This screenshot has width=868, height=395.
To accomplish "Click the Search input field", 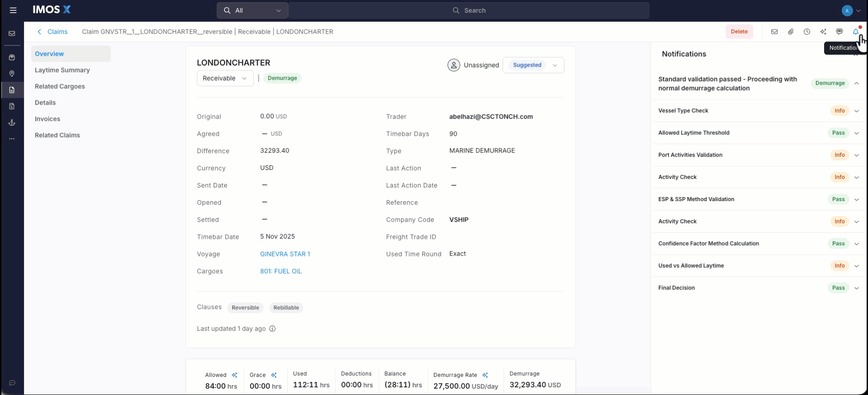I will point(469,10).
